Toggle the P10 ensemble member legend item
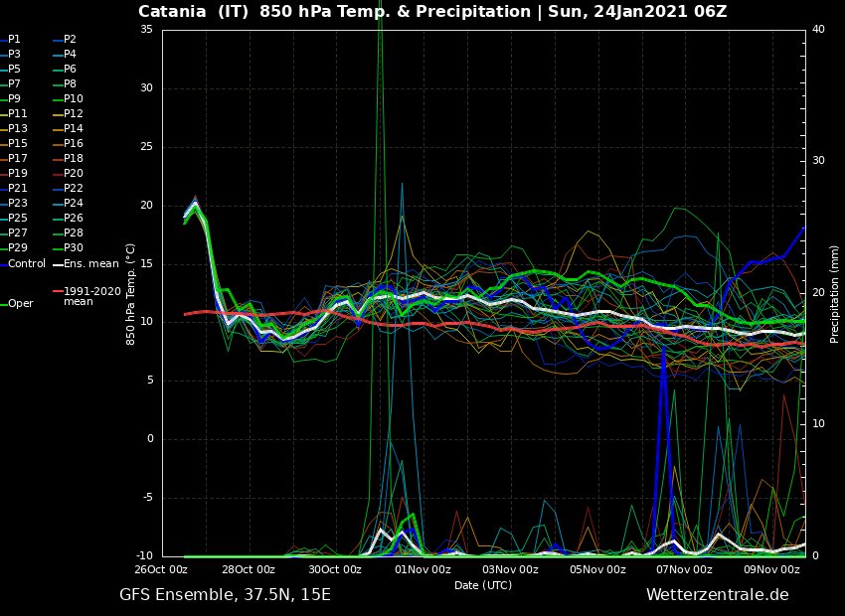This screenshot has width=845, height=616. pos(74,99)
